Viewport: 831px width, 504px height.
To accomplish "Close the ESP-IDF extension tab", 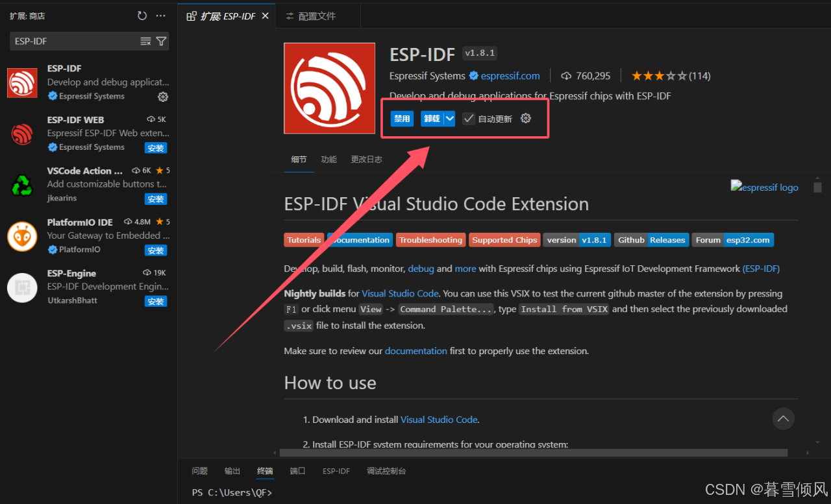I will pos(265,16).
